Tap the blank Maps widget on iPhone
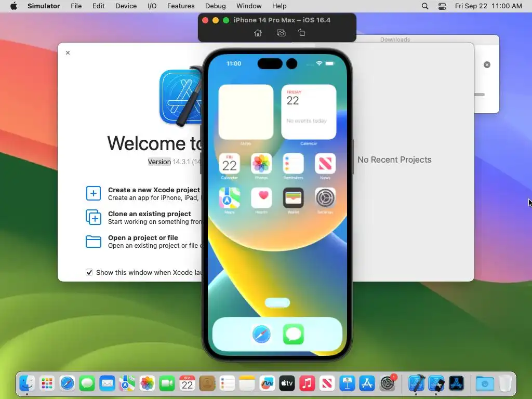This screenshot has height=399, width=532. coord(246,112)
